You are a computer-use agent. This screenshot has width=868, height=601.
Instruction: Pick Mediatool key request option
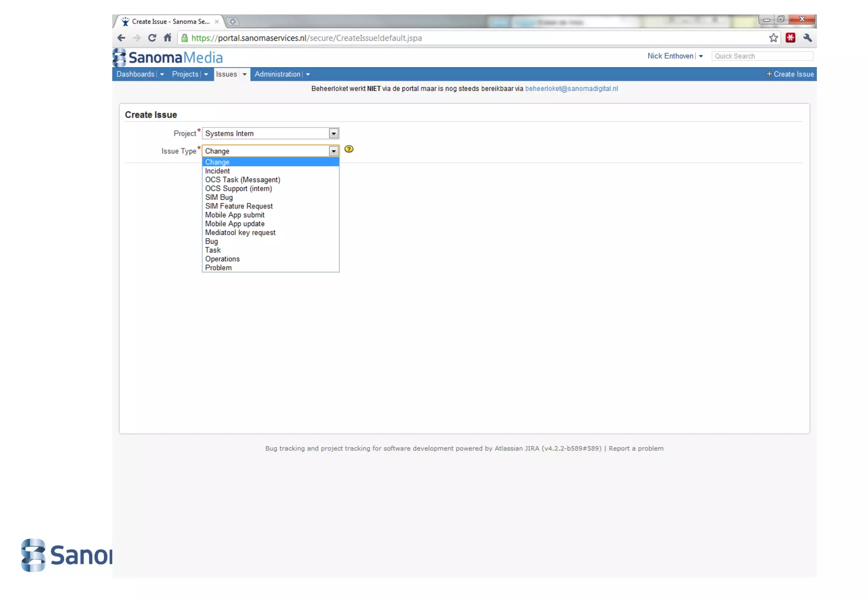coord(240,233)
